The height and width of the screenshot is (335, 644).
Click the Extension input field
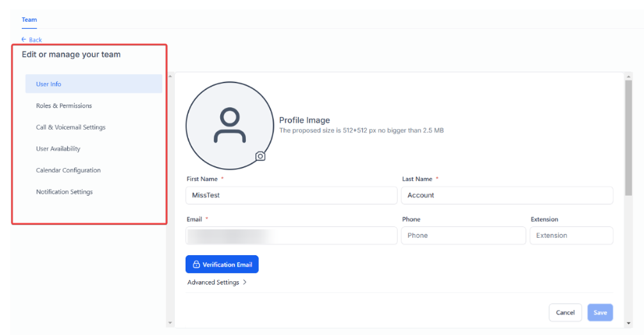[x=571, y=235]
